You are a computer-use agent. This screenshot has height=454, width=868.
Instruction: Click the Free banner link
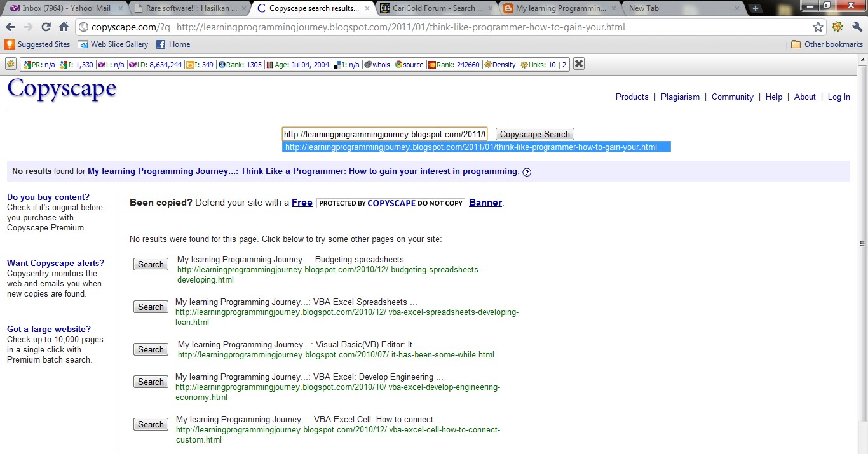(302, 203)
